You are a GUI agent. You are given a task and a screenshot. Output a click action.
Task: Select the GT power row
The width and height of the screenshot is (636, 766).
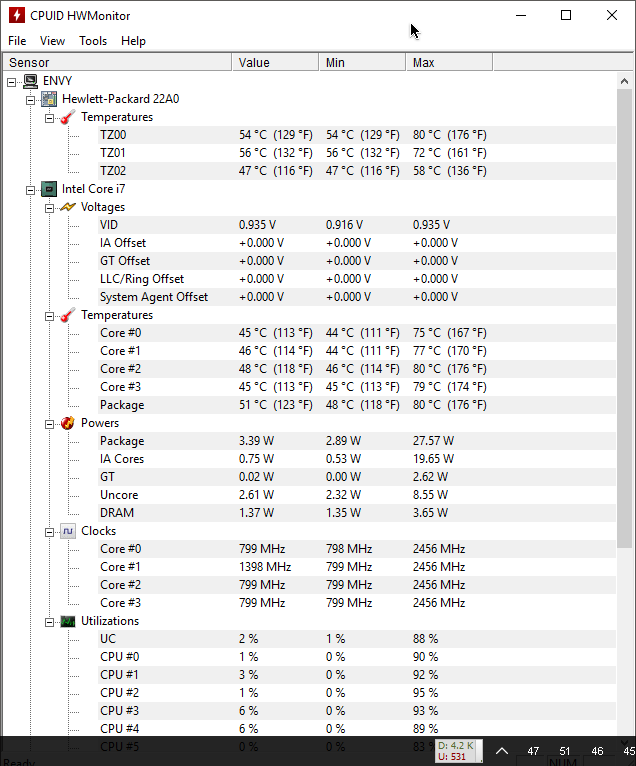click(357, 477)
